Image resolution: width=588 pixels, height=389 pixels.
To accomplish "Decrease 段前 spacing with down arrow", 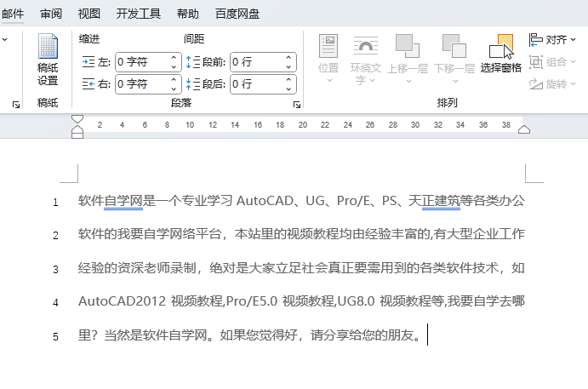I will tap(288, 66).
